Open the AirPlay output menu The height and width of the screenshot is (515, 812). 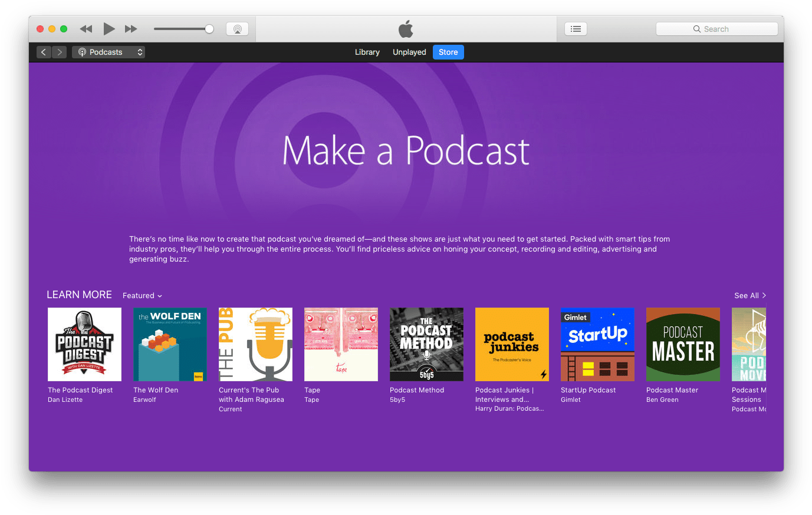pos(237,29)
